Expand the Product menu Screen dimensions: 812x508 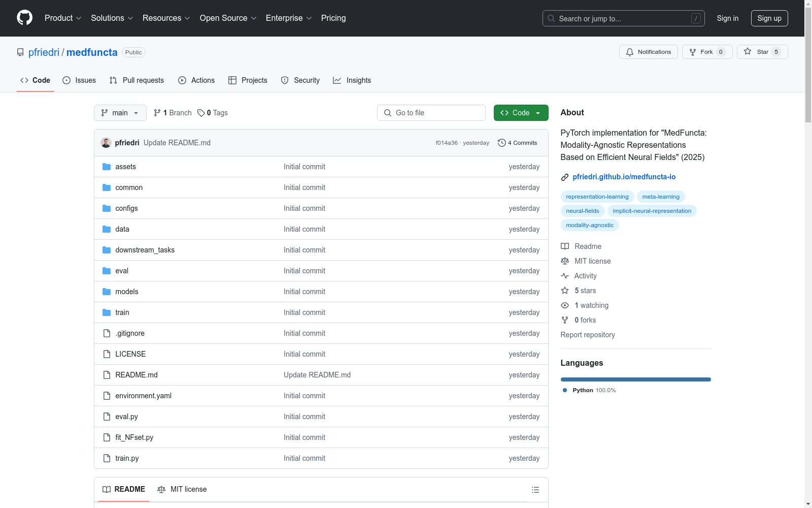click(x=63, y=18)
